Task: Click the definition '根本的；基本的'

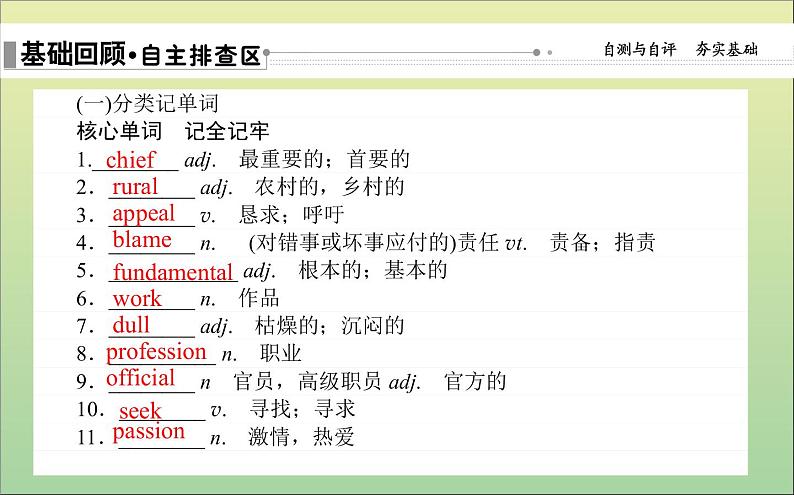Action: point(373,270)
